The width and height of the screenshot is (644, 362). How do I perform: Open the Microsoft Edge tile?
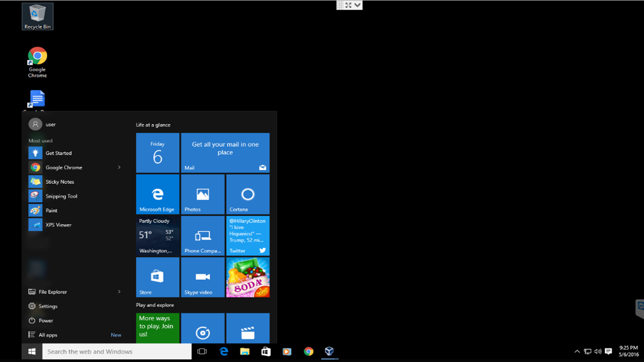[x=157, y=194]
